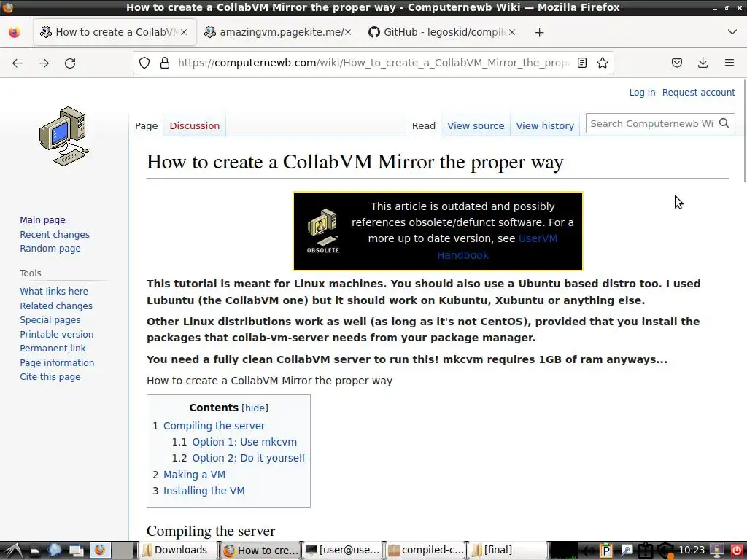Jump to Making a VM section
This screenshot has height=560, width=747.
(194, 475)
